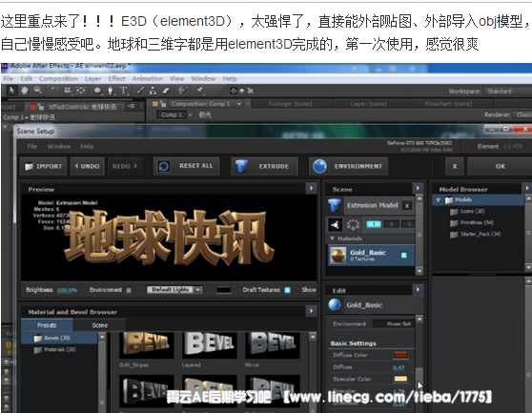Open the Specular Color swatch
Image resolution: width=532 pixels, height=413 pixels.
pyautogui.click(x=400, y=379)
